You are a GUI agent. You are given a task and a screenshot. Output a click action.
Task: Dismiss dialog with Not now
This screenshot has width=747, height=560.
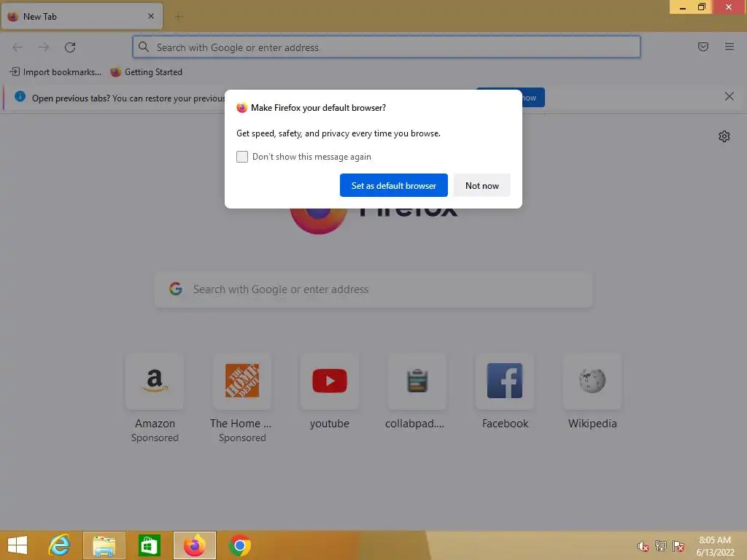pyautogui.click(x=481, y=185)
